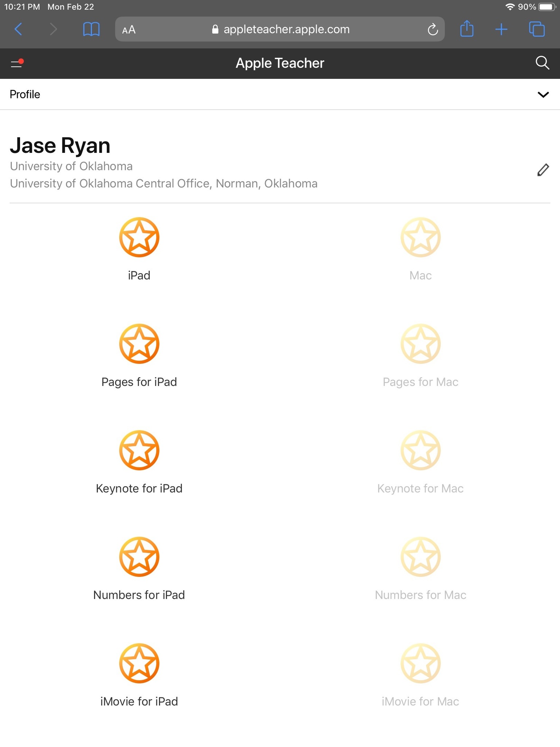The width and height of the screenshot is (560, 747).
Task: Open the Numbers for iPad star badge
Action: 139,557
